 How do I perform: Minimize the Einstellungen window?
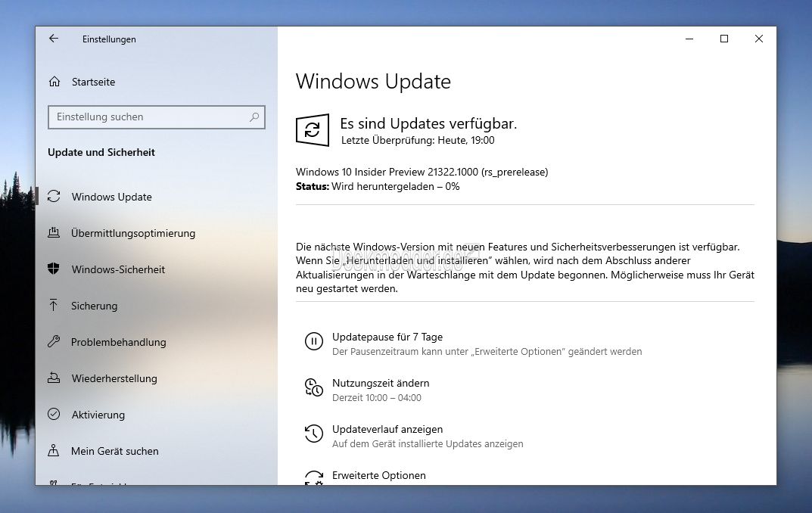tap(689, 39)
